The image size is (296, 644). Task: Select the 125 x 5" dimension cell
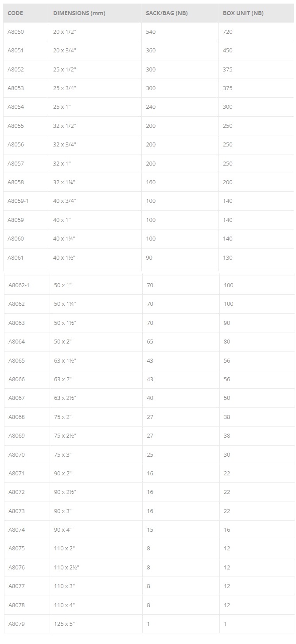pos(64,624)
